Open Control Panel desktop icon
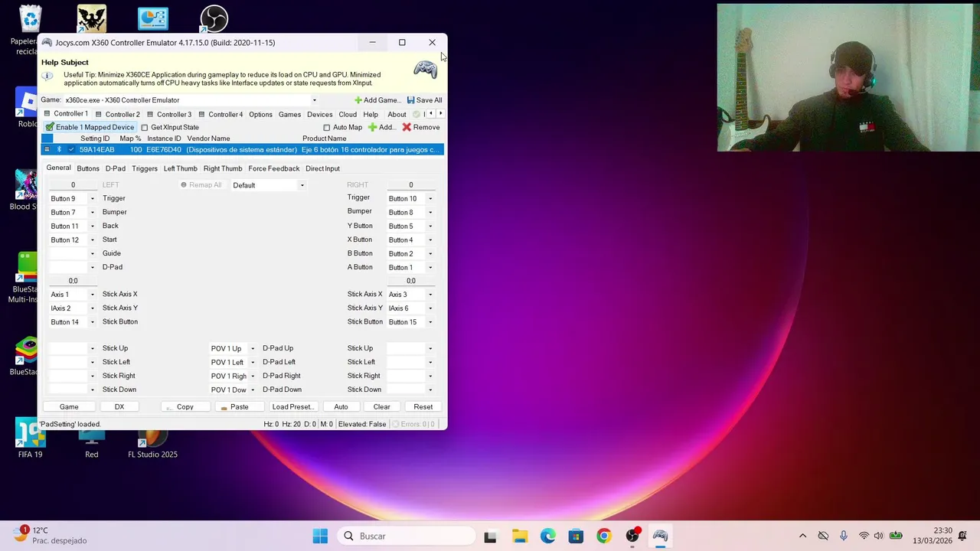This screenshot has width=980, height=551. (x=153, y=18)
